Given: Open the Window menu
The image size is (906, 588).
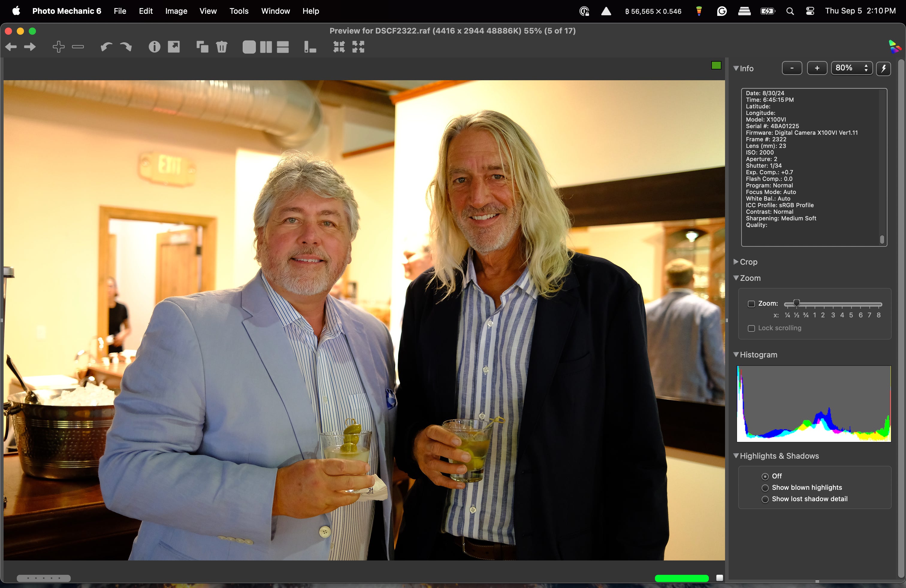Looking at the screenshot, I should point(276,11).
